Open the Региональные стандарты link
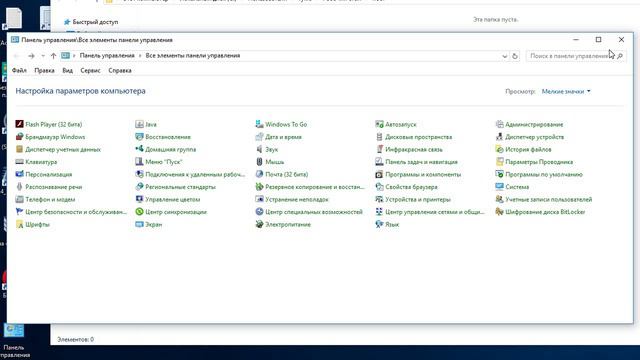 pos(180,187)
